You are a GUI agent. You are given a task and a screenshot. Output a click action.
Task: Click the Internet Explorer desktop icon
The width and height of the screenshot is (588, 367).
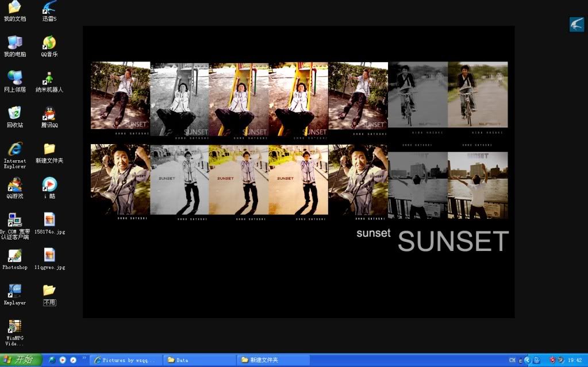point(15,149)
